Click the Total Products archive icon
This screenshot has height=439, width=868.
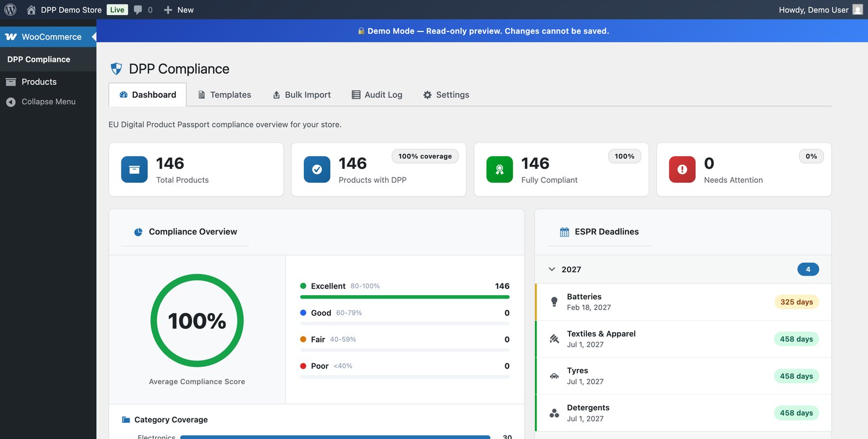pyautogui.click(x=135, y=169)
